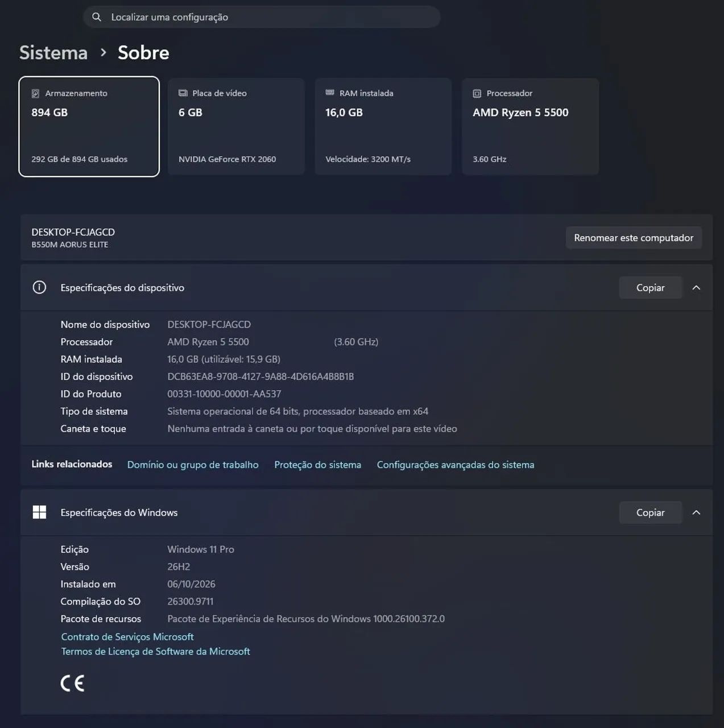Click the NVIDIA GeForce RTX 2060 text

coord(227,159)
